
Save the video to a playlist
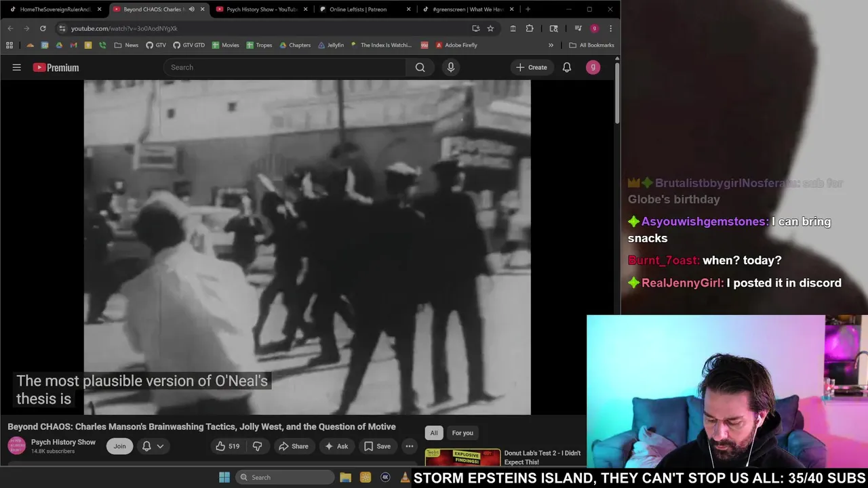[377, 446]
